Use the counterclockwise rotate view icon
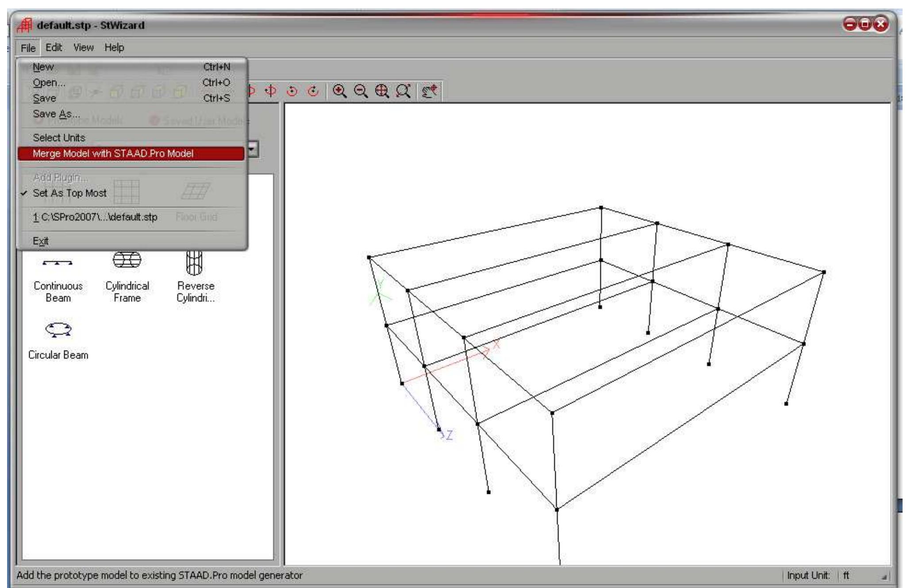907x588 pixels. (x=293, y=92)
